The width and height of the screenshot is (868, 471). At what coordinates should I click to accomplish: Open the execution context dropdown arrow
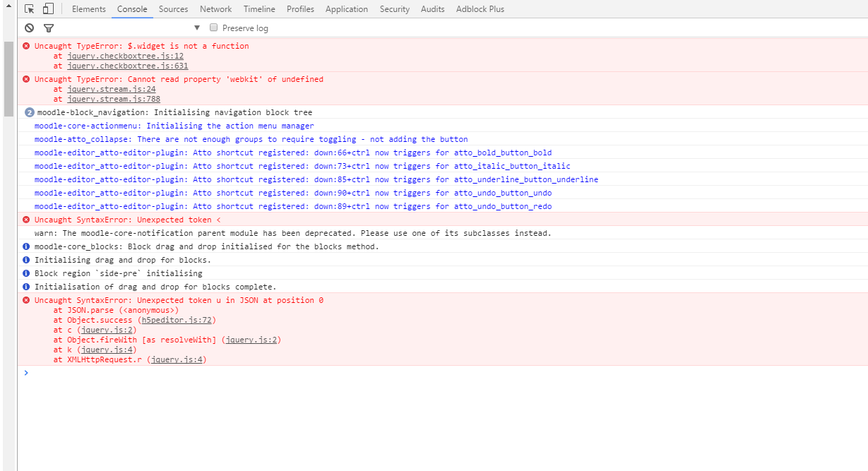197,28
